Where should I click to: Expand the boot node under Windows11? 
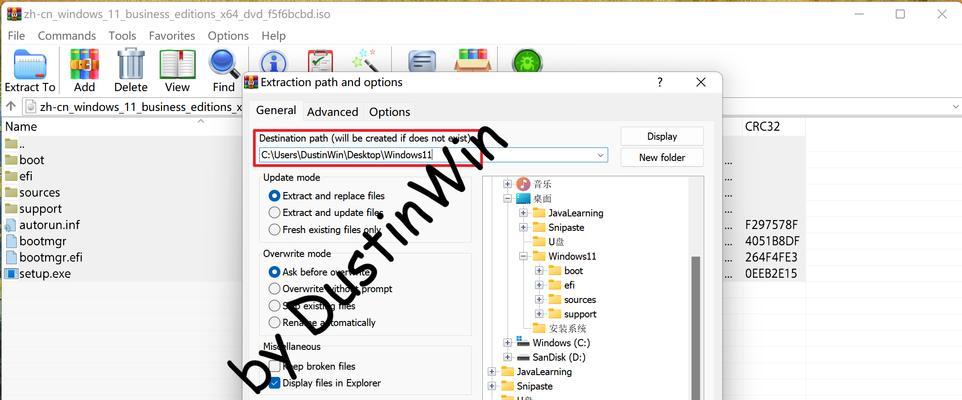click(539, 271)
